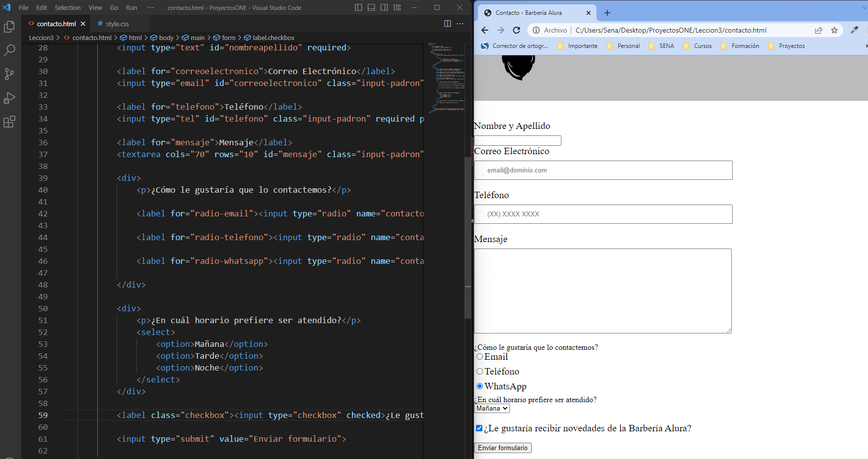Open the Importante bookmarks folder
The image size is (868, 459).
577,46
